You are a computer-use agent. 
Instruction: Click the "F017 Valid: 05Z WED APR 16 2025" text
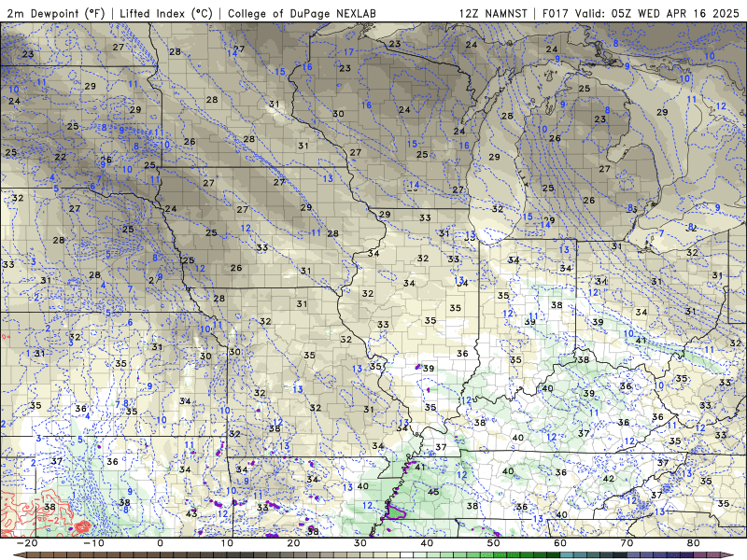[641, 13]
